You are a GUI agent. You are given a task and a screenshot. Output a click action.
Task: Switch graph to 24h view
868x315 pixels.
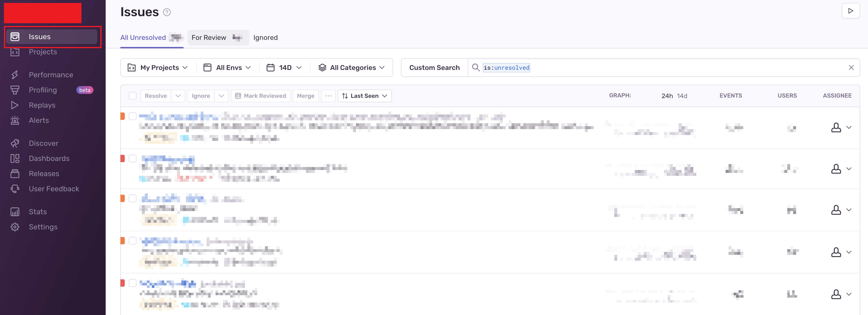pos(667,96)
